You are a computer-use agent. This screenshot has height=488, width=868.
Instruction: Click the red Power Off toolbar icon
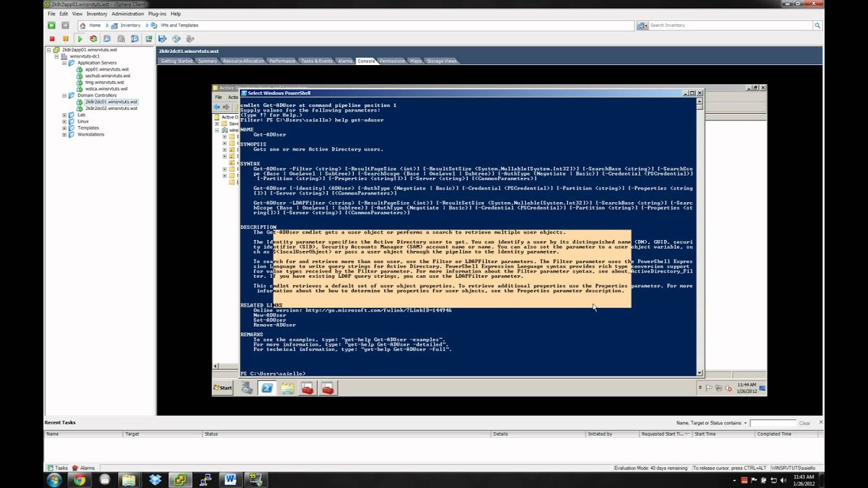tap(52, 39)
